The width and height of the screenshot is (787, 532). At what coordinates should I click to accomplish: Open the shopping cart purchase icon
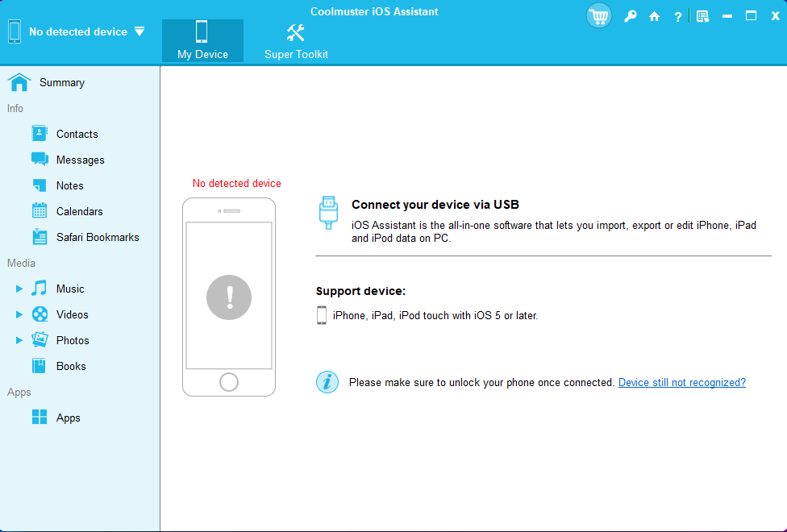(599, 16)
